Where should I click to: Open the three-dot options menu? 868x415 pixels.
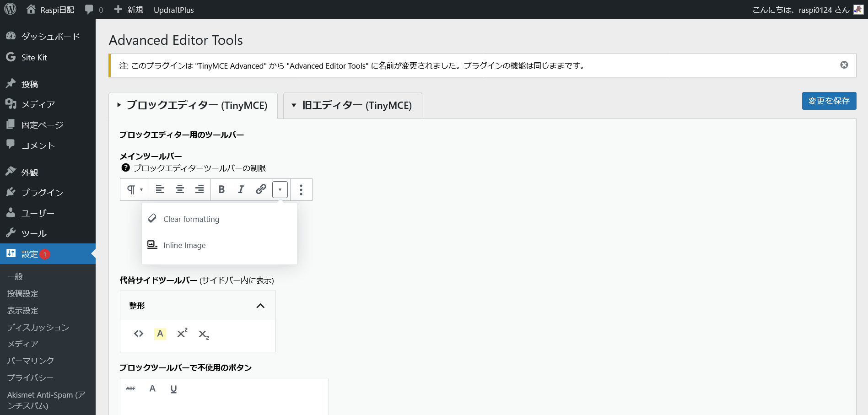301,189
